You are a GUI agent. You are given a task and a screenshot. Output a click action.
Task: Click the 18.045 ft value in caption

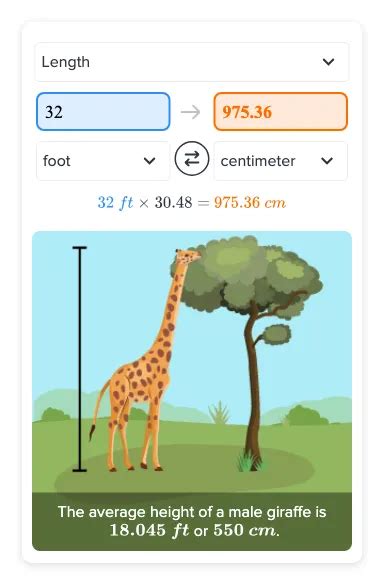coord(149,530)
